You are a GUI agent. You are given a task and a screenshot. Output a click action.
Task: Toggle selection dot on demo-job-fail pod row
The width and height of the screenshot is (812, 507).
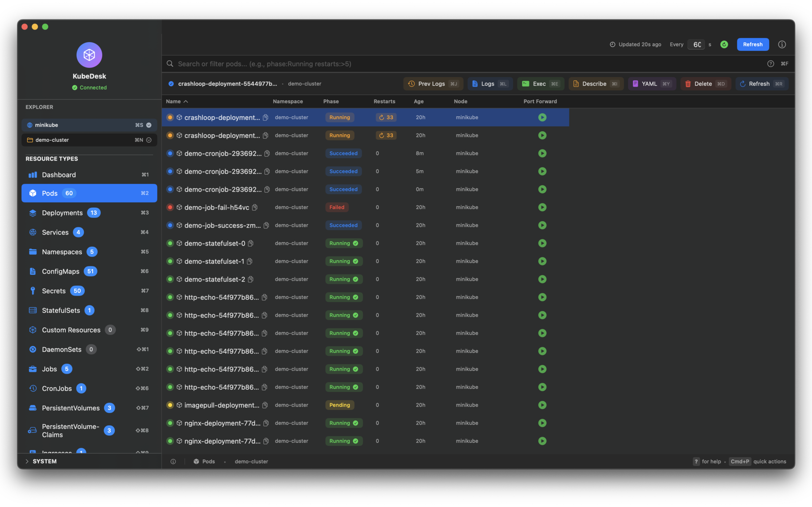pyautogui.click(x=170, y=207)
